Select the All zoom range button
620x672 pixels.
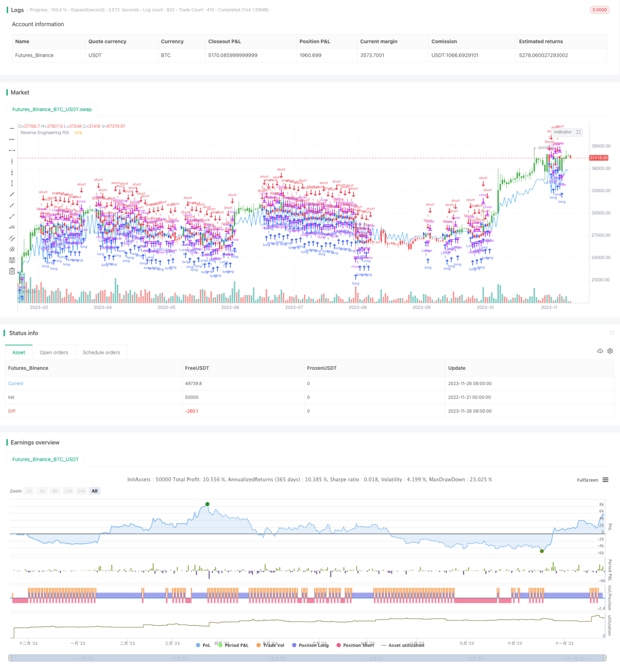94,491
